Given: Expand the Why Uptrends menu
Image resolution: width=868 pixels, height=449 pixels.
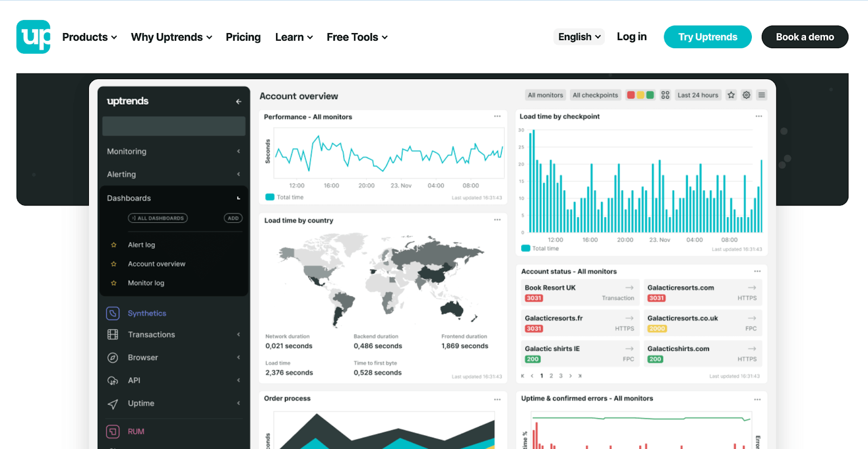Looking at the screenshot, I should tap(171, 37).
